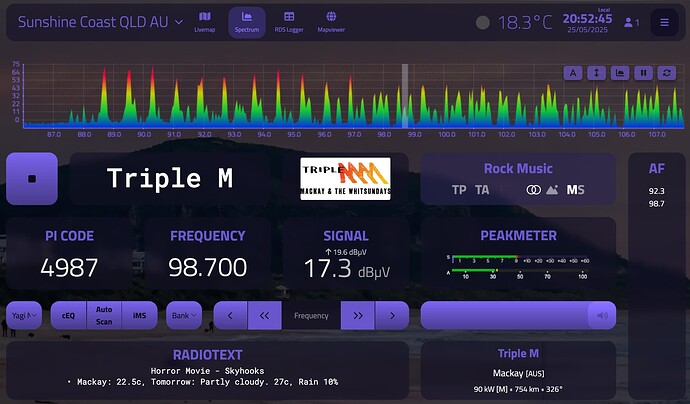Click the tuned-frequency marker on the spectrum
Screen dimensions: 690x404
(405, 96)
